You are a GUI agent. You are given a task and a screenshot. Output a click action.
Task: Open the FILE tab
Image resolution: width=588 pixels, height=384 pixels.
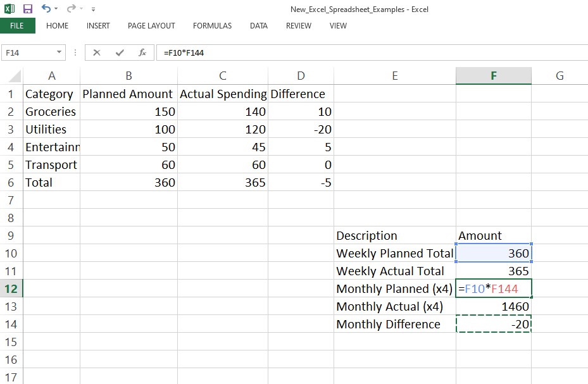click(17, 26)
